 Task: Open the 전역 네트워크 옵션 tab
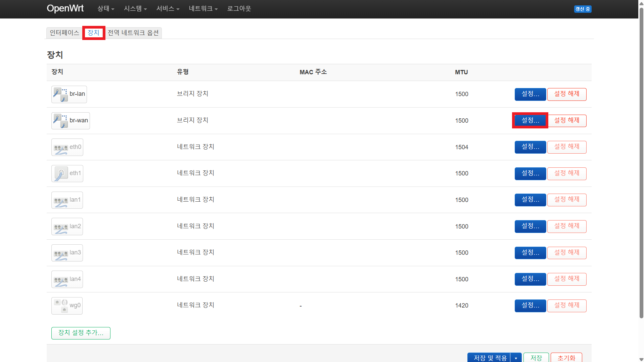(133, 33)
